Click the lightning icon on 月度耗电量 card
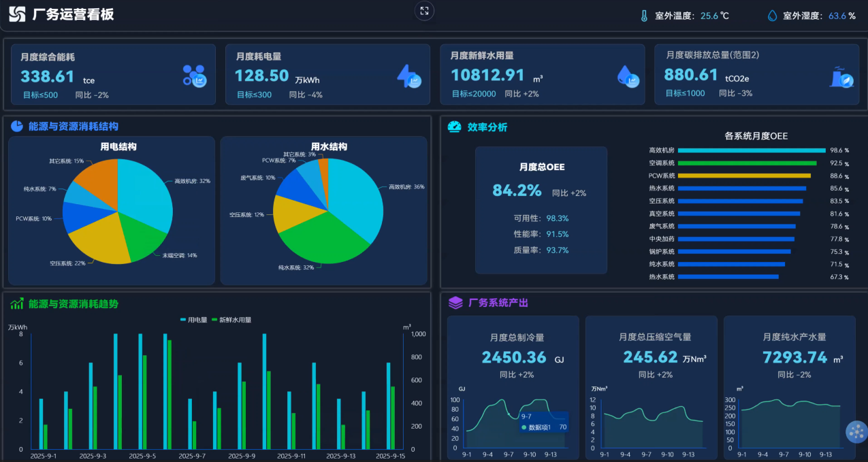Screen dimensions: 868x462 click(x=409, y=76)
